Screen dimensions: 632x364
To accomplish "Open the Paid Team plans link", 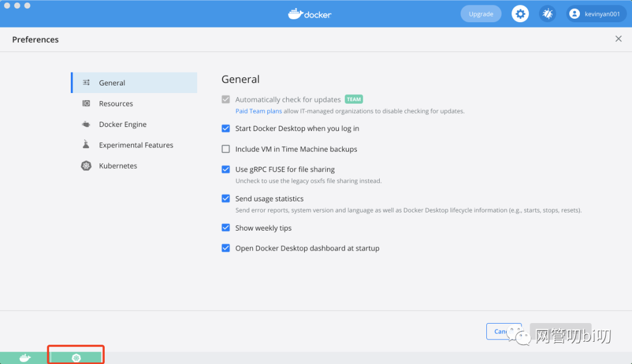I will (259, 111).
